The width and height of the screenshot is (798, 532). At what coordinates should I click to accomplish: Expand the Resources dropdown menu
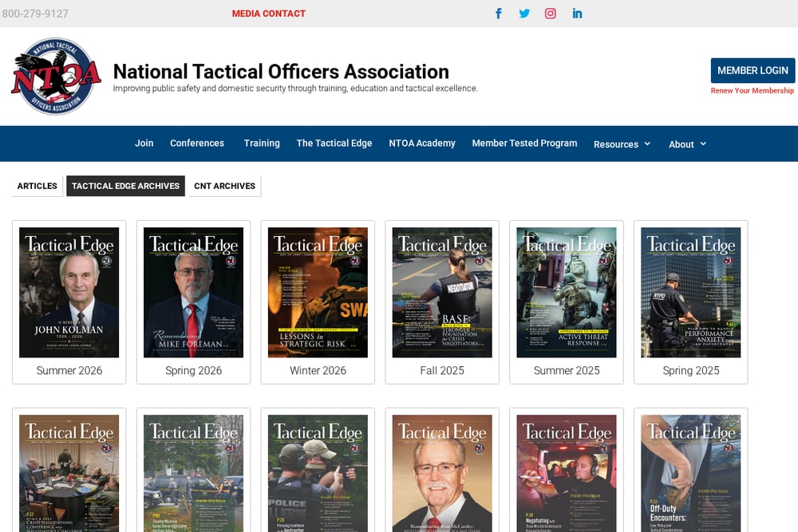click(x=622, y=144)
